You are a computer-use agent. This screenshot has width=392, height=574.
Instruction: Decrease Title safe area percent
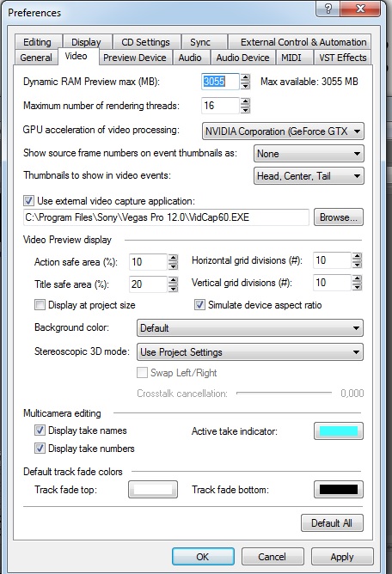pos(173,289)
